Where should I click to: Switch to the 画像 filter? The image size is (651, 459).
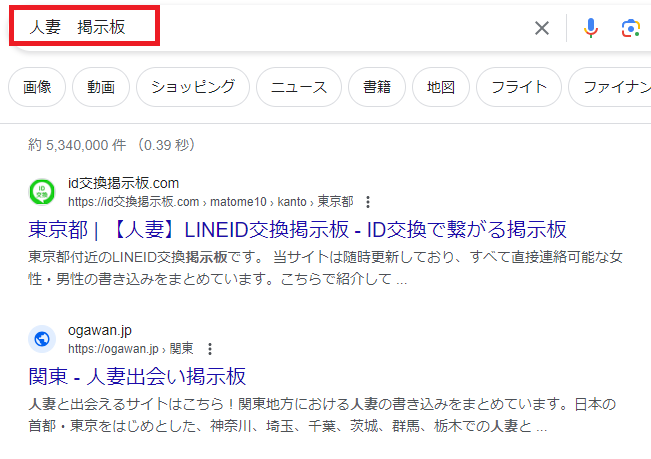[37, 87]
